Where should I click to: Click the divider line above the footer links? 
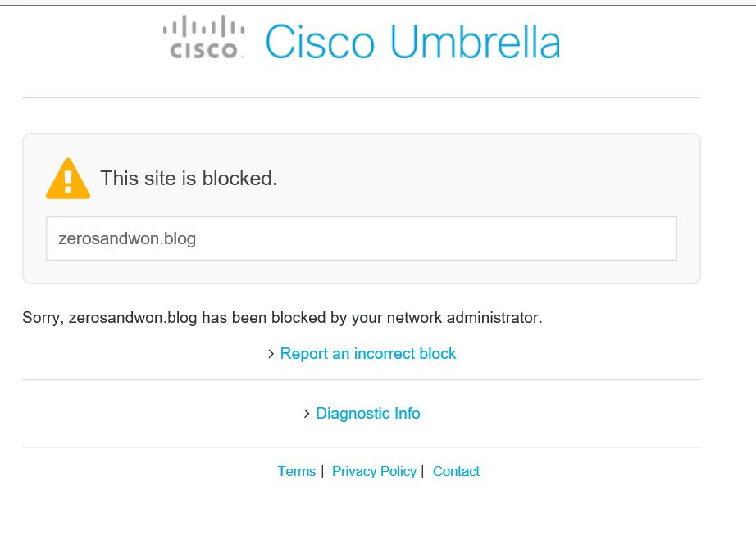point(361,447)
